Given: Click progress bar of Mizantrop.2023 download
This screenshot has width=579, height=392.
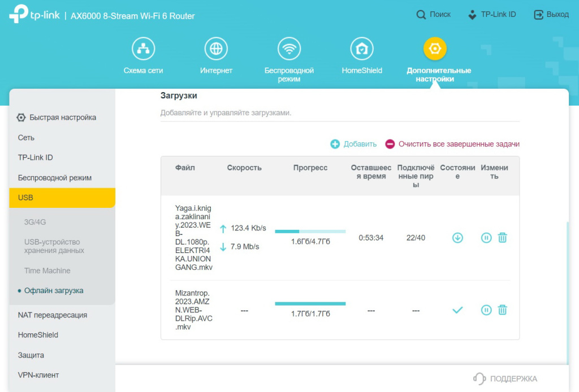Looking at the screenshot, I should coord(310,303).
